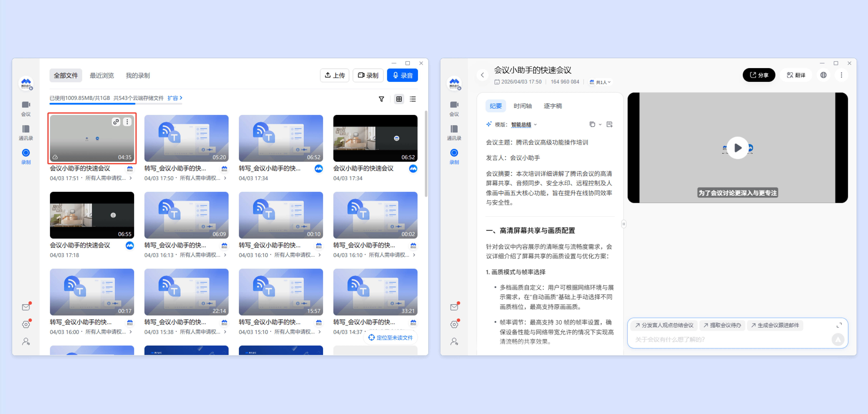The width and height of the screenshot is (868, 414).
Task: Switch to grid view layout
Action: point(399,99)
